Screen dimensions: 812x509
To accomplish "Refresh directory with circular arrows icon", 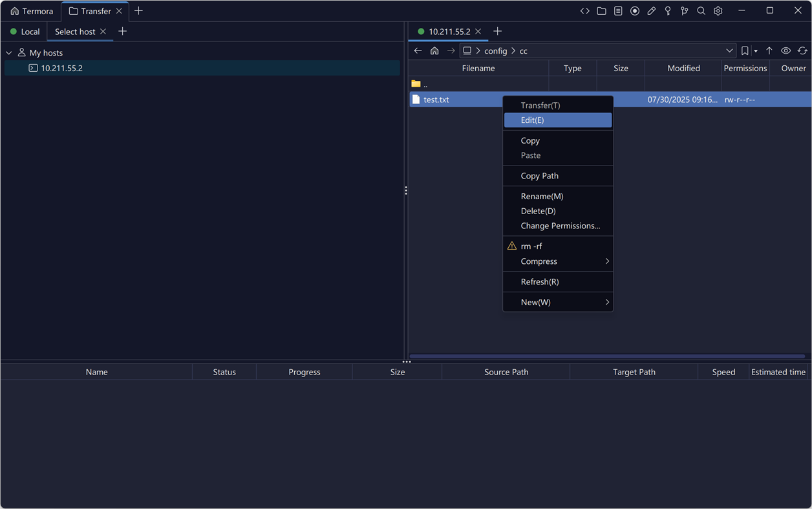I will click(x=802, y=50).
